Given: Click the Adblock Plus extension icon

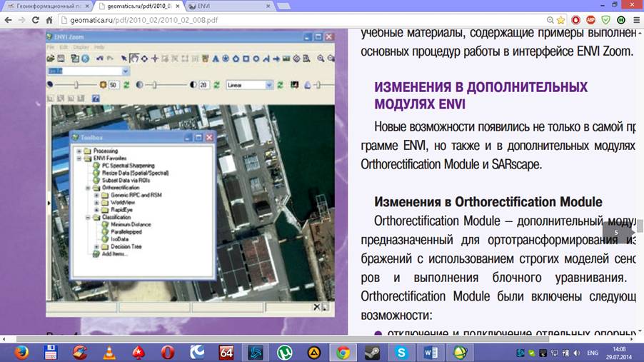Looking at the screenshot, I should [590, 20].
